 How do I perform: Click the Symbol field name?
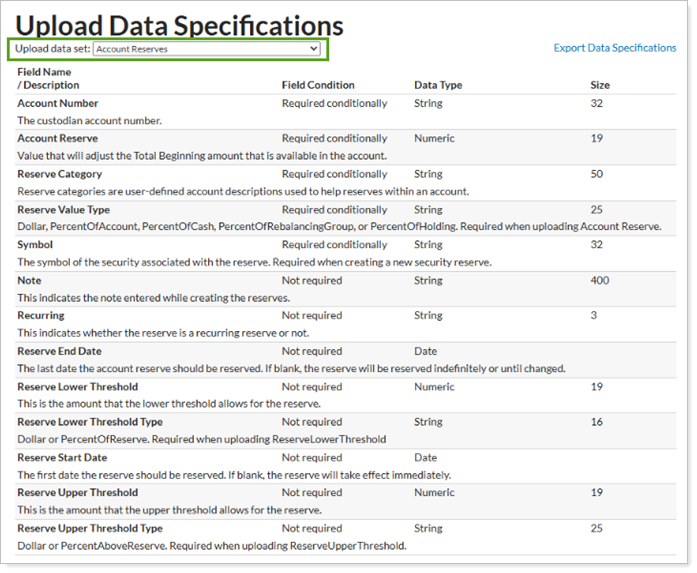35,245
